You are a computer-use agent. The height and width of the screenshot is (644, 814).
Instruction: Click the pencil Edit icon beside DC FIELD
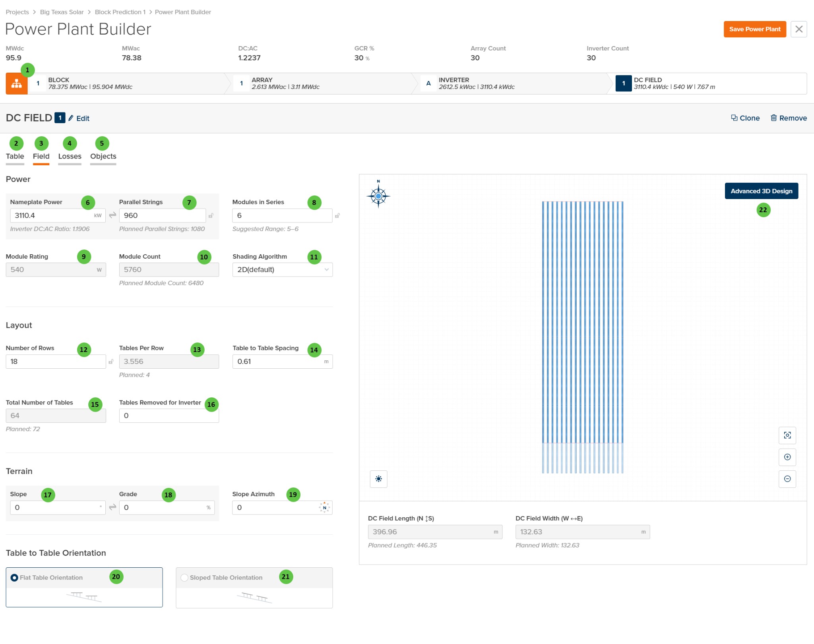(71, 118)
